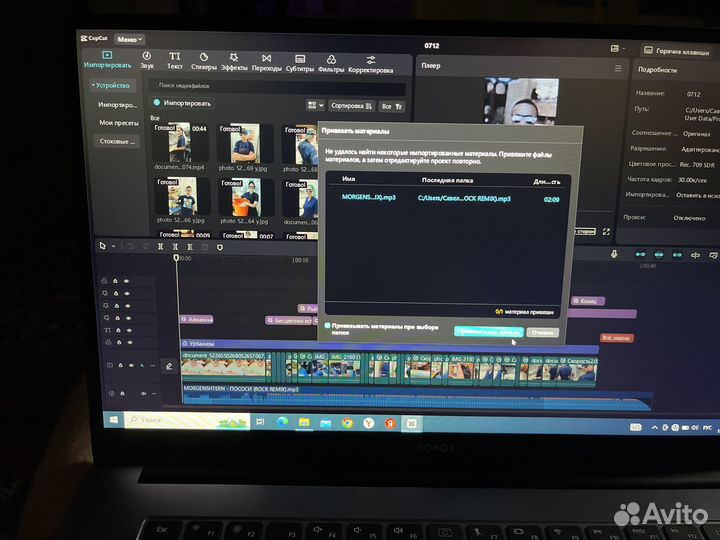The width and height of the screenshot is (720, 540).
Task: Select the MORGENSHTERN audio clip
Action: tap(417, 399)
